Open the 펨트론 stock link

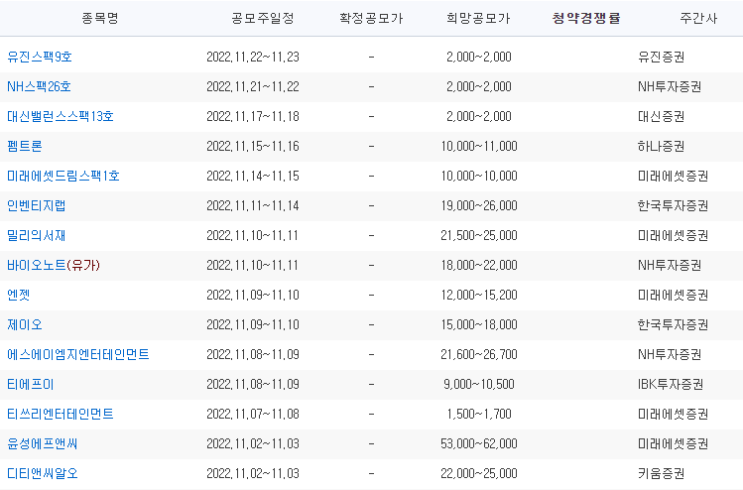tap(25, 146)
